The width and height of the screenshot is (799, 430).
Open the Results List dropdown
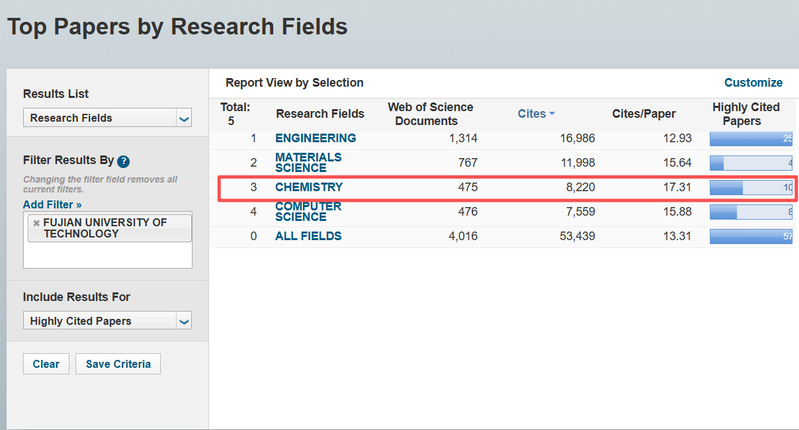click(107, 118)
